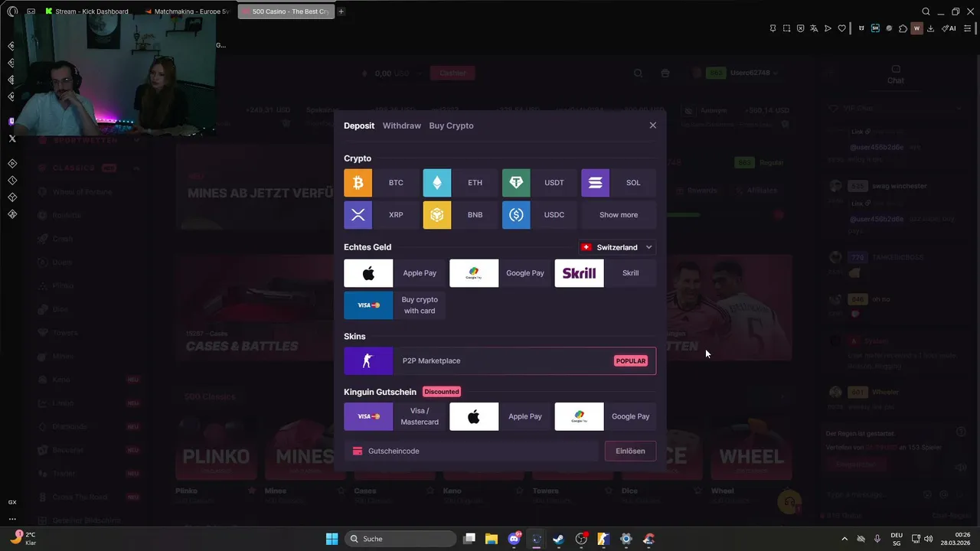Switch to the Buy Crypto tab

[451, 126]
